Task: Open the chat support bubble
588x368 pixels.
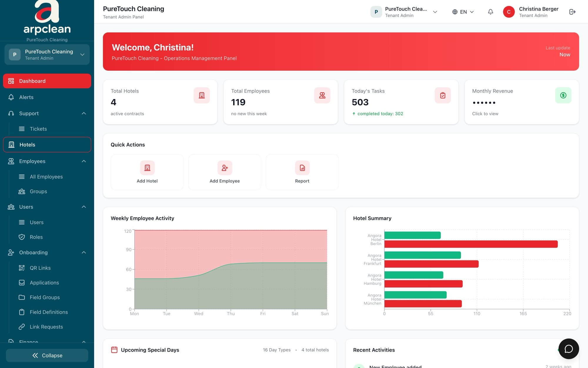Action: pos(569,349)
